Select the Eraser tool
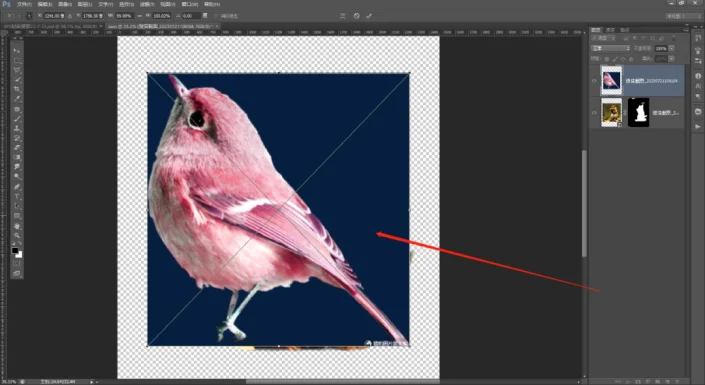Image resolution: width=705 pixels, height=385 pixels. pyautogui.click(x=17, y=148)
